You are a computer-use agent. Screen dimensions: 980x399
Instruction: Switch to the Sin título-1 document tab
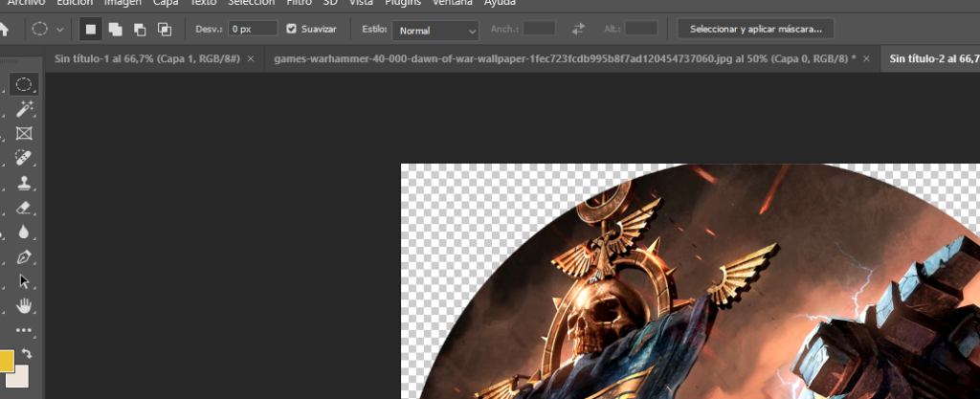tap(146, 58)
